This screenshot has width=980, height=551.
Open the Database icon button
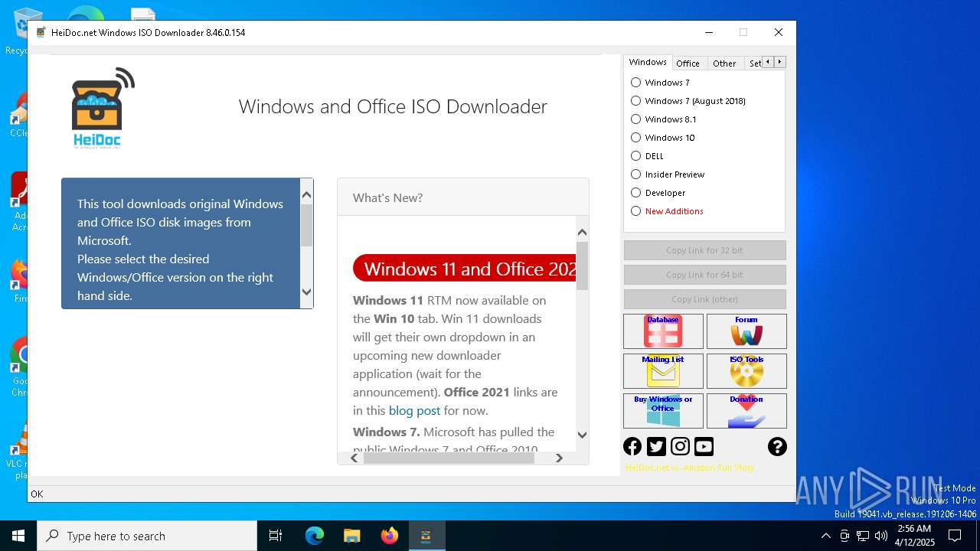coord(663,331)
